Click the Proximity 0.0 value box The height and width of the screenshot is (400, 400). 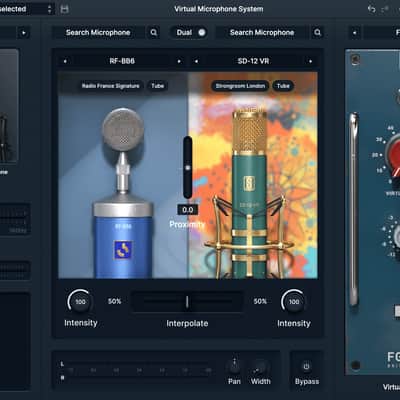pos(188,210)
